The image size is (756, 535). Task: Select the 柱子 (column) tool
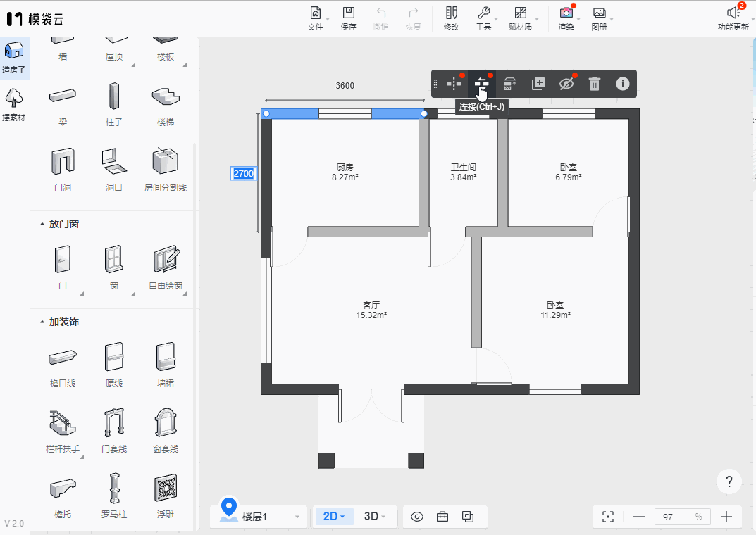(x=114, y=98)
